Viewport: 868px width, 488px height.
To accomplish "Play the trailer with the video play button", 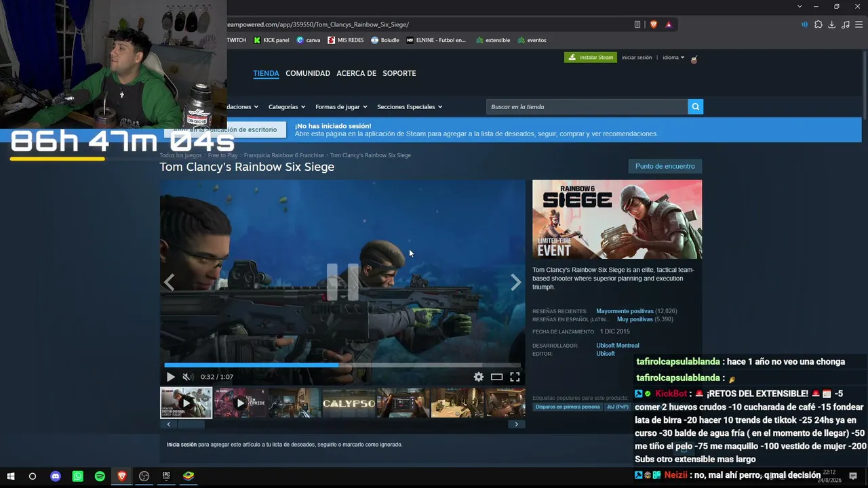I will [170, 377].
